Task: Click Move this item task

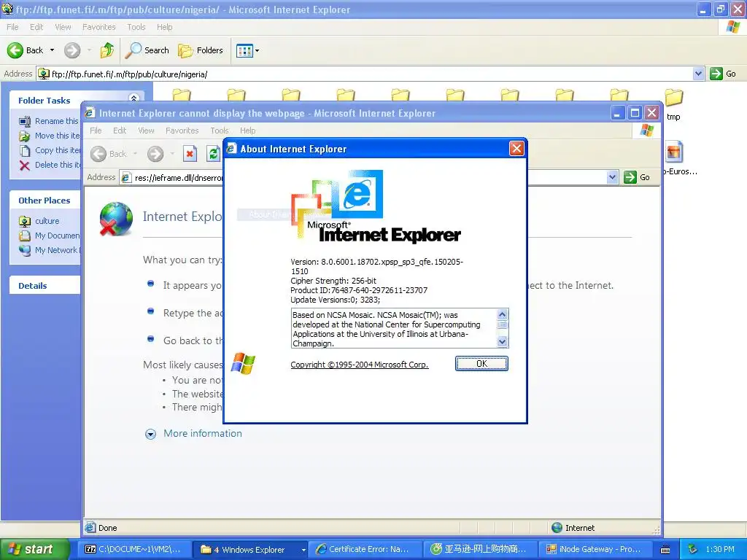Action: tap(49, 136)
